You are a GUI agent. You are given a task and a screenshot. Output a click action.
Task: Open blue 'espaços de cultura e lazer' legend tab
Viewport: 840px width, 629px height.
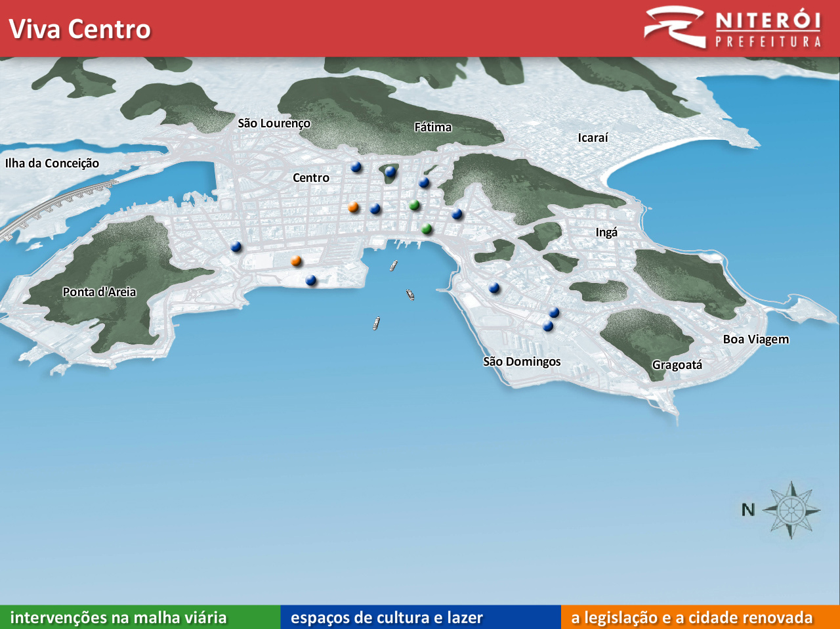421,617
